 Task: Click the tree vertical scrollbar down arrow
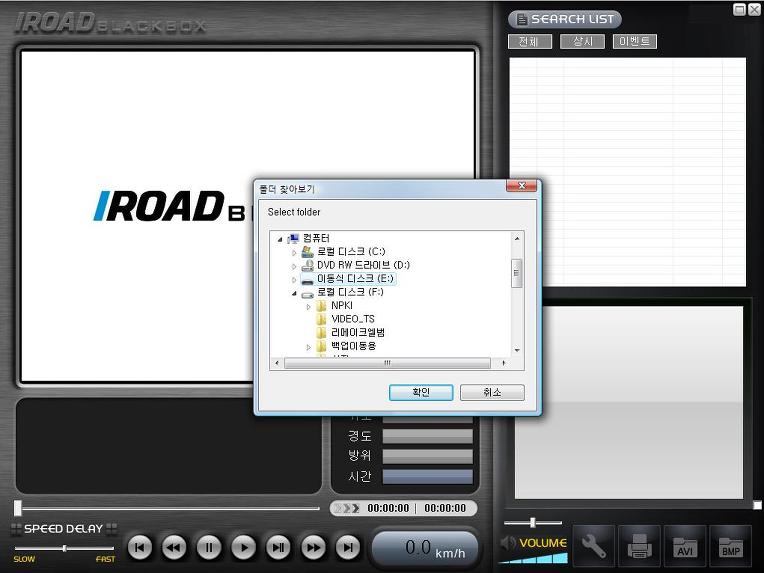[x=517, y=350]
